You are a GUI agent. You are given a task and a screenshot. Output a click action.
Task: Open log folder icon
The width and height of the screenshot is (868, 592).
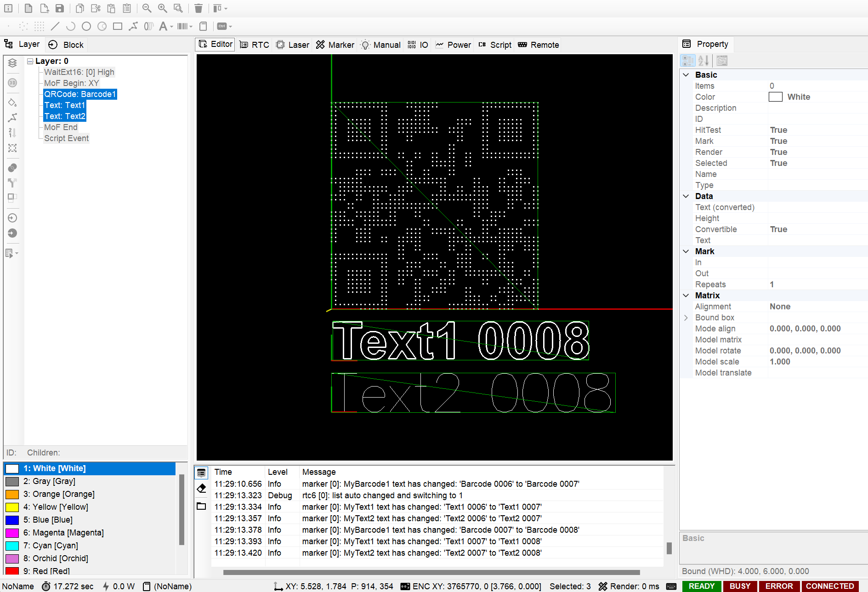(x=201, y=506)
